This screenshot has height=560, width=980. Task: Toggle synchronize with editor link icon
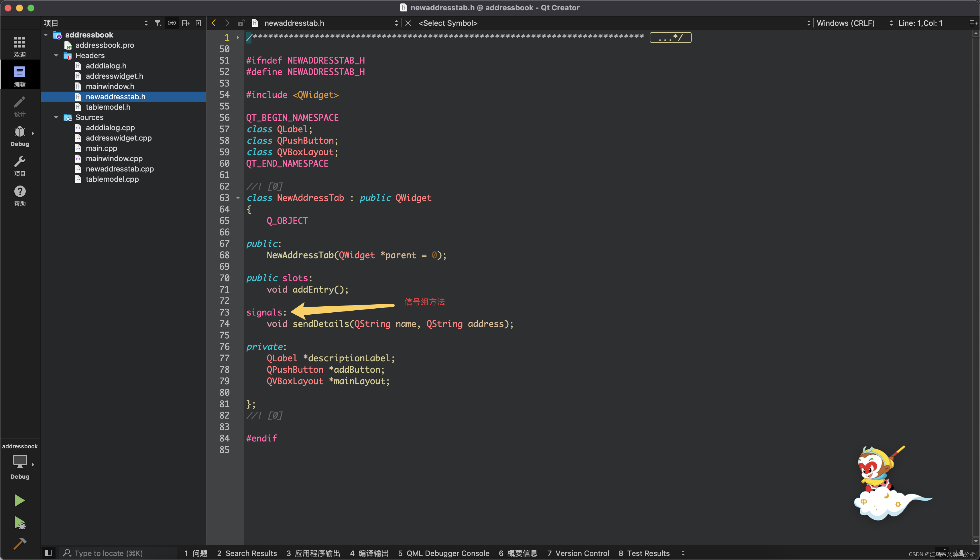coord(172,23)
